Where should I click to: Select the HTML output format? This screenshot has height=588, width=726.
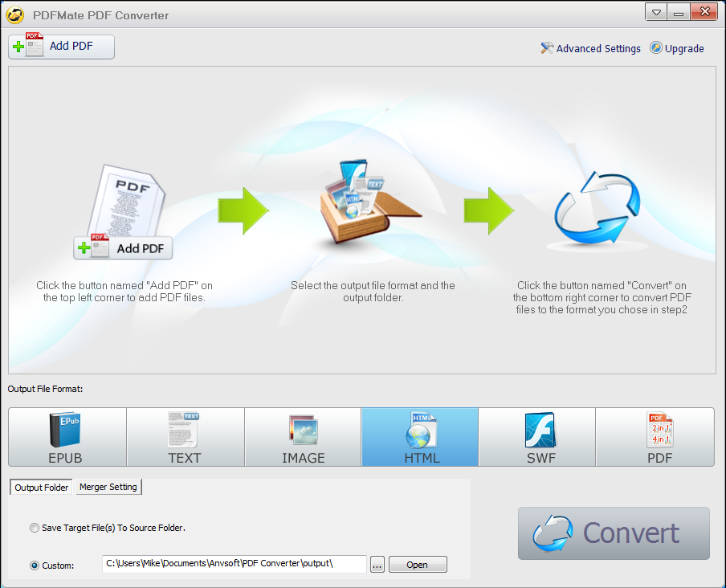[x=419, y=437]
